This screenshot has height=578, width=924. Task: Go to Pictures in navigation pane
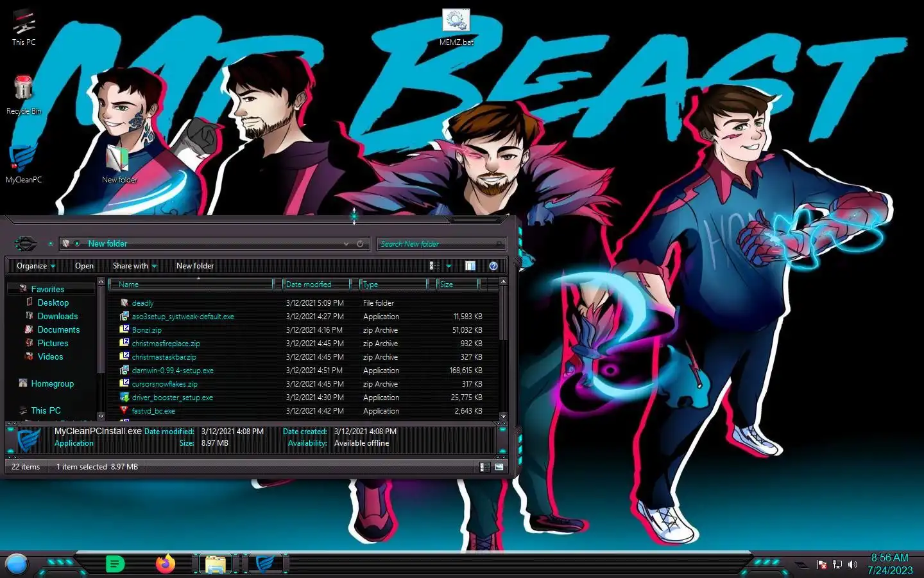(x=53, y=343)
